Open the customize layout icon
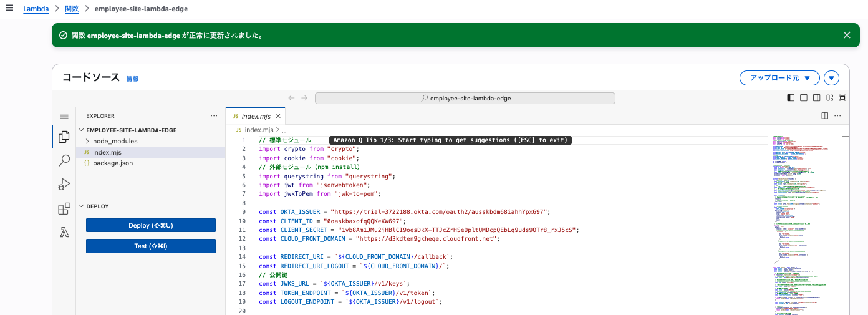The height and width of the screenshot is (315, 868). click(x=830, y=98)
